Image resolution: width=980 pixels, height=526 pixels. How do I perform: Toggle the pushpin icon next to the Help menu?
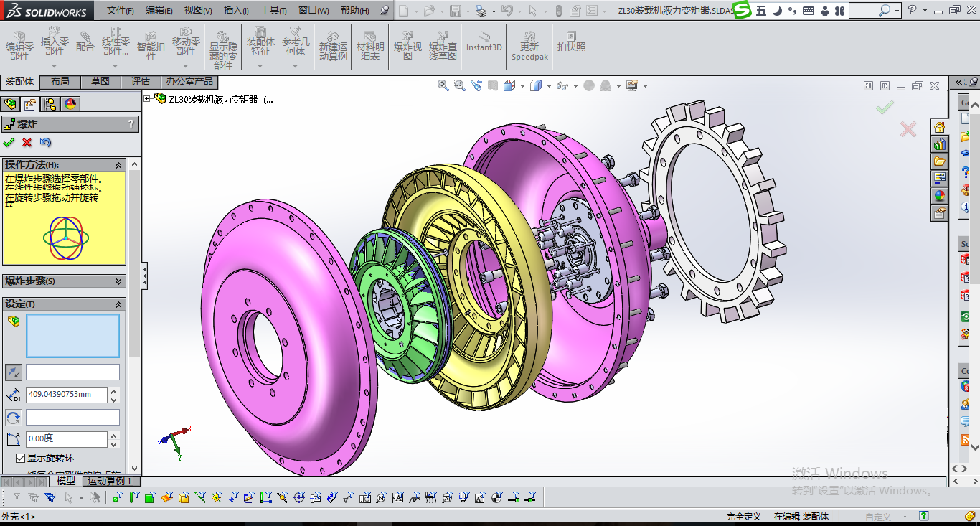385,10
